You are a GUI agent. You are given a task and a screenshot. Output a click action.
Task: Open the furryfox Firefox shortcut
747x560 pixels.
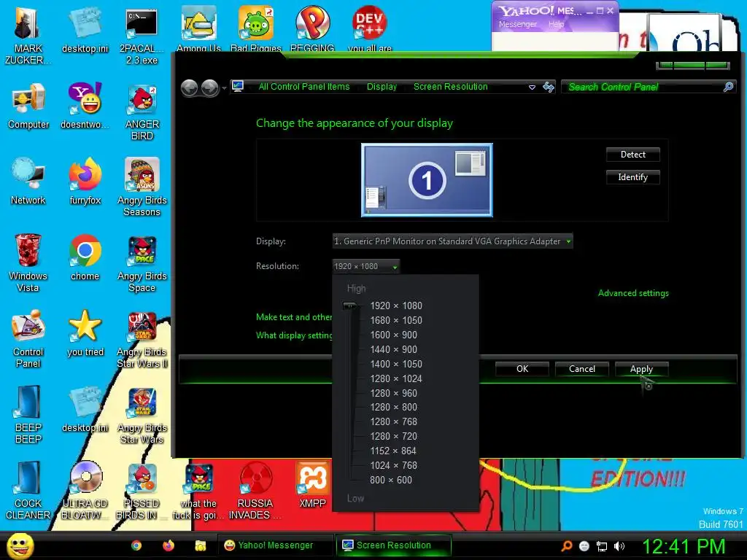[85, 182]
